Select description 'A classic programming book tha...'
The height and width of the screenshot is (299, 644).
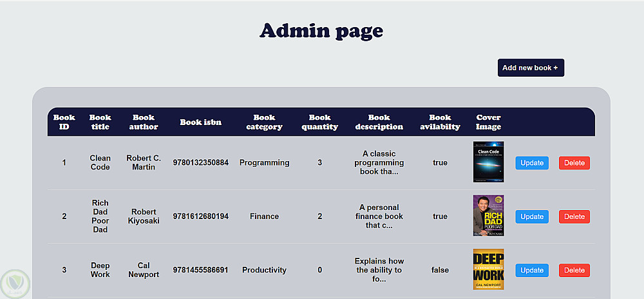click(379, 162)
